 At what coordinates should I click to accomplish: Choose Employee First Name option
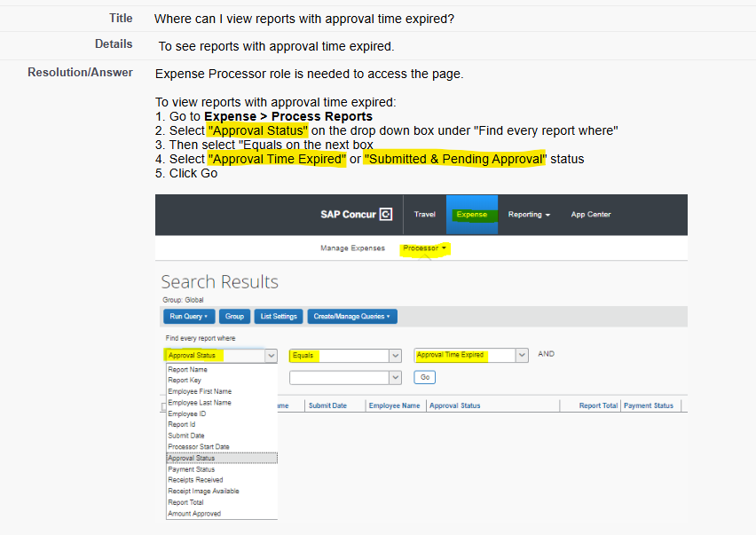click(x=222, y=391)
